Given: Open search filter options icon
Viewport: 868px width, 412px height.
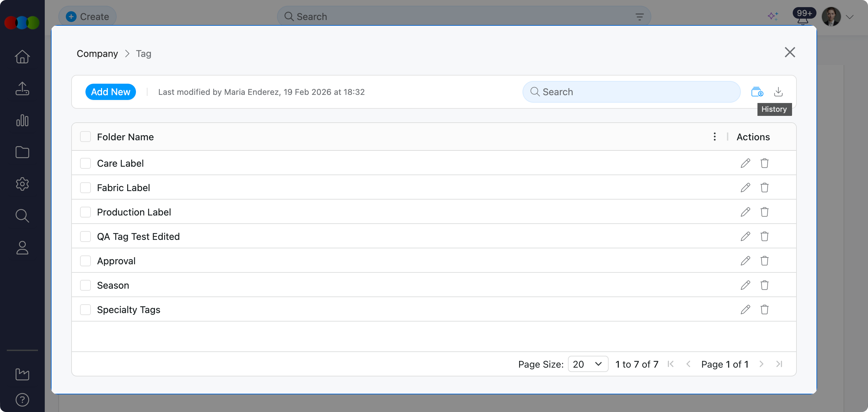Looking at the screenshot, I should [639, 17].
